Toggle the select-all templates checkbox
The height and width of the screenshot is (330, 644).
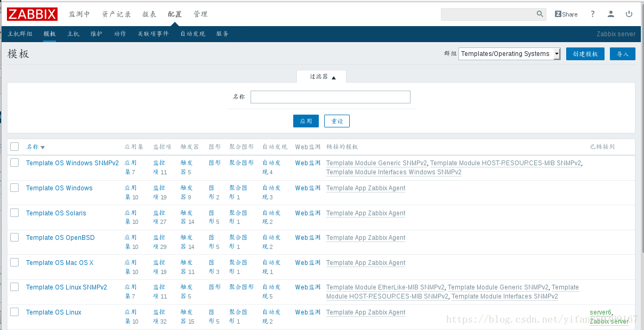point(14,147)
